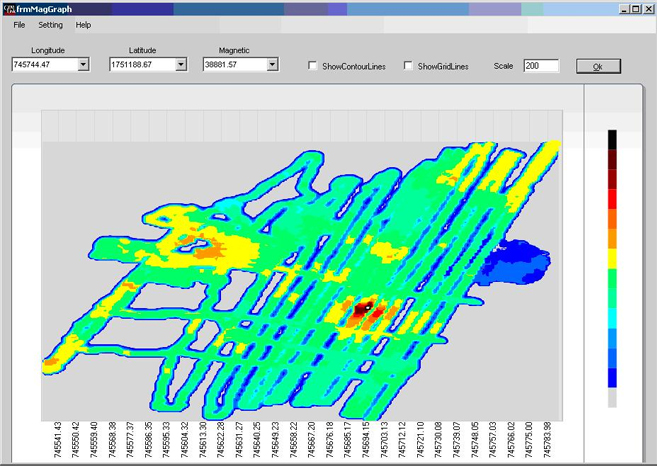Image resolution: width=657 pixels, height=466 pixels.
Task: Minimize the frmMagGraph window
Action: (624, 8)
